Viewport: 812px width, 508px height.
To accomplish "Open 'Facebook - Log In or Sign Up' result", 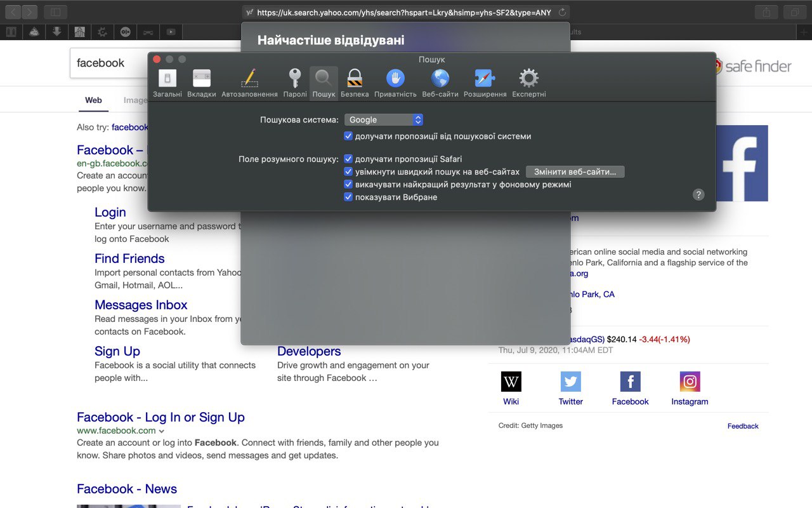I will [160, 417].
